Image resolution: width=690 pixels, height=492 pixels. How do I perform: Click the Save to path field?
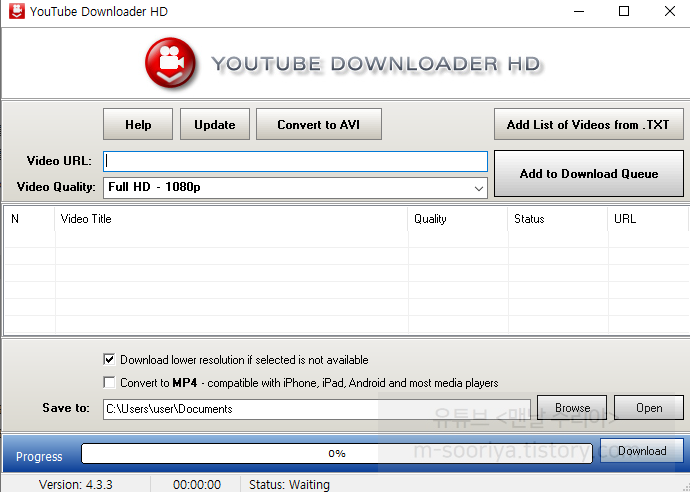[x=317, y=409]
